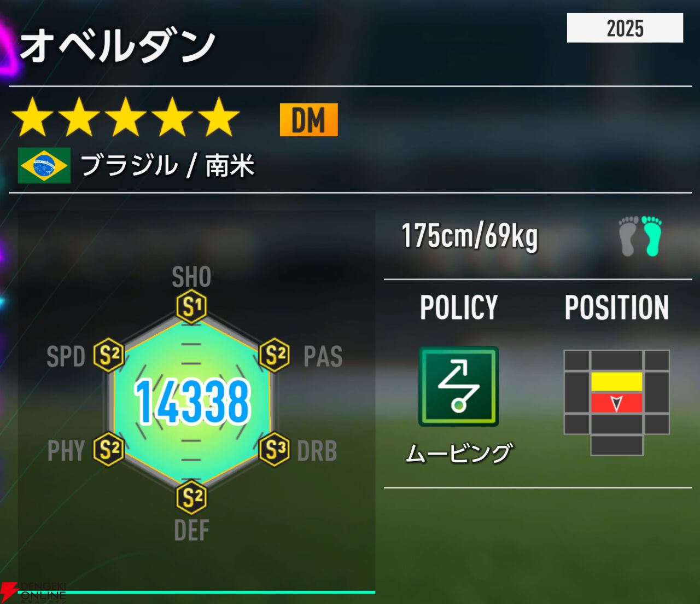Open the ムービング policy icon
Image resolution: width=700 pixels, height=604 pixels.
(x=459, y=386)
